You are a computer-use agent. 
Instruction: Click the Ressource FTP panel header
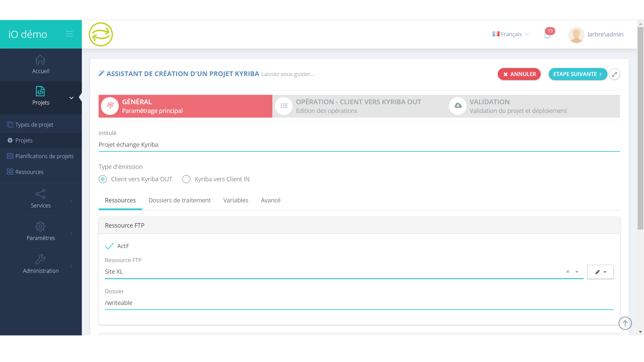point(359,226)
